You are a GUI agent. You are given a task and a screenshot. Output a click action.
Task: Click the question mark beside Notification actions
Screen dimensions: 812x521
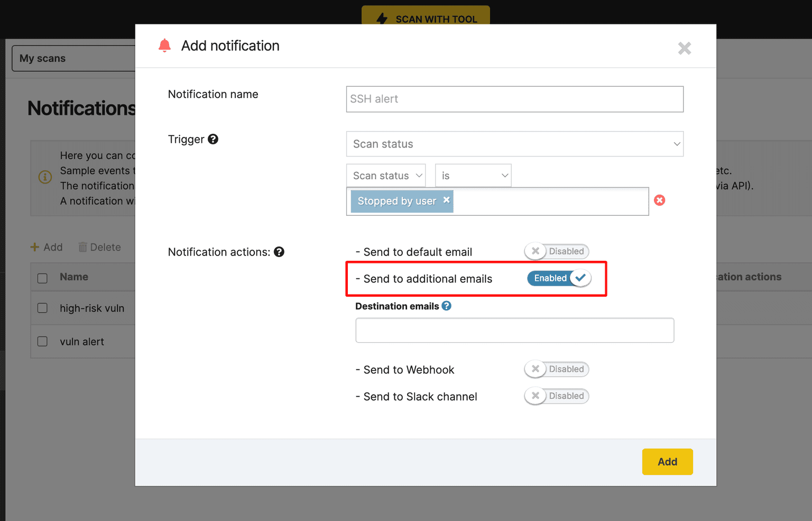[279, 252]
